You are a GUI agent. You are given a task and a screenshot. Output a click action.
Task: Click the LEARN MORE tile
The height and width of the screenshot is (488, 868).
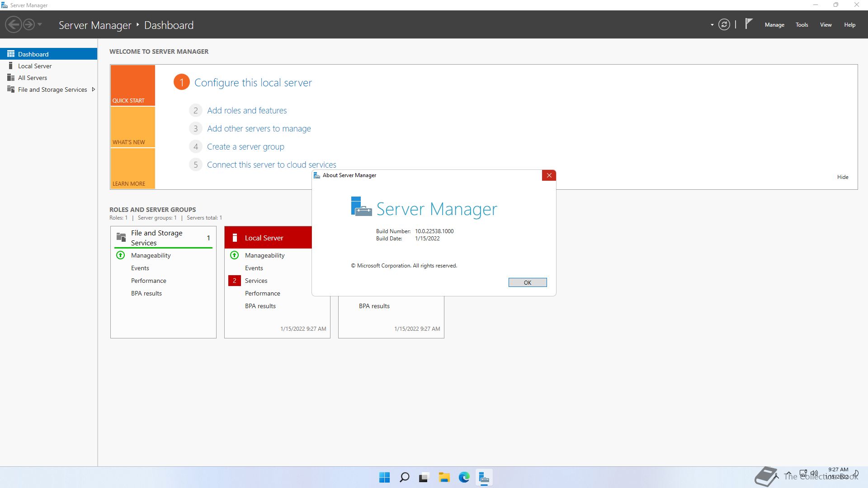(133, 169)
